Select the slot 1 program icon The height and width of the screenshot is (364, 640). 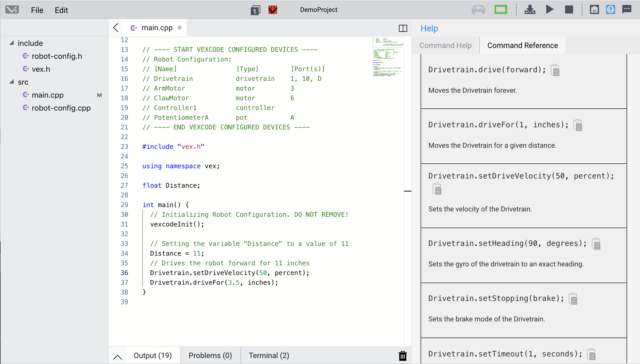coord(255,10)
